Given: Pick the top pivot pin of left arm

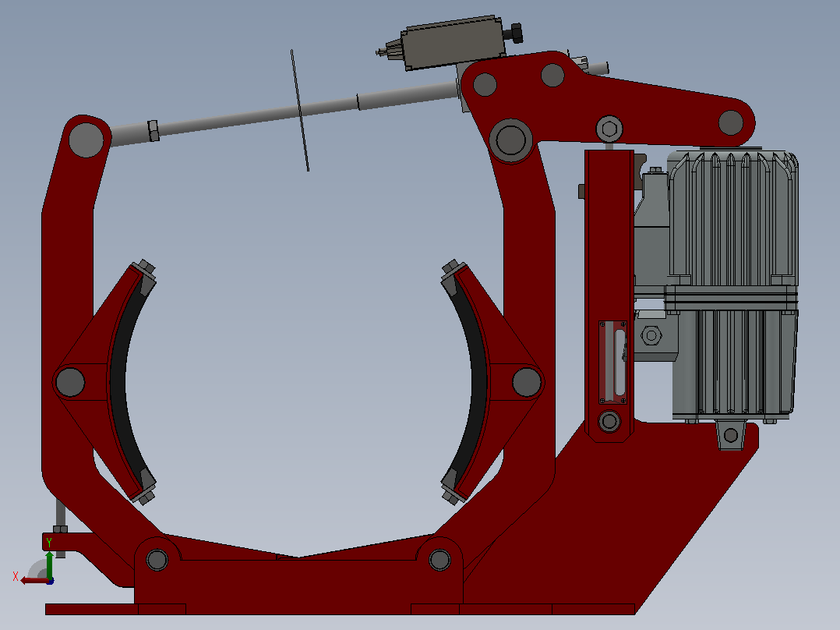Looking at the screenshot, I should click(x=86, y=140).
